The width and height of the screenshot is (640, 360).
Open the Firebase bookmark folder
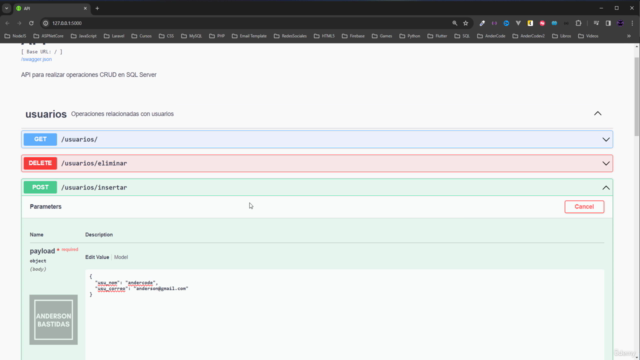353,36
